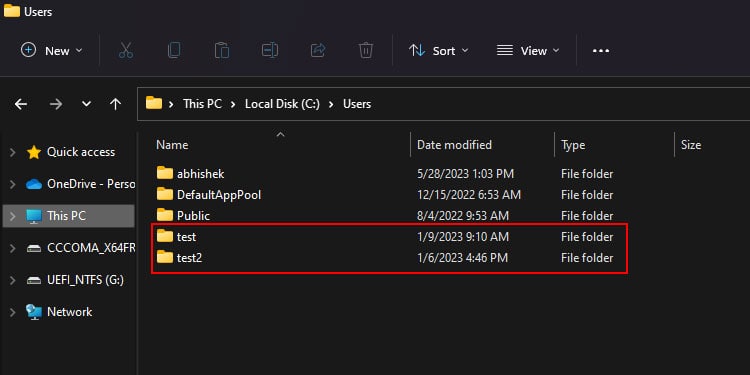Image resolution: width=750 pixels, height=375 pixels.
Task: Select the DefaultAppPool folder
Action: pos(219,195)
